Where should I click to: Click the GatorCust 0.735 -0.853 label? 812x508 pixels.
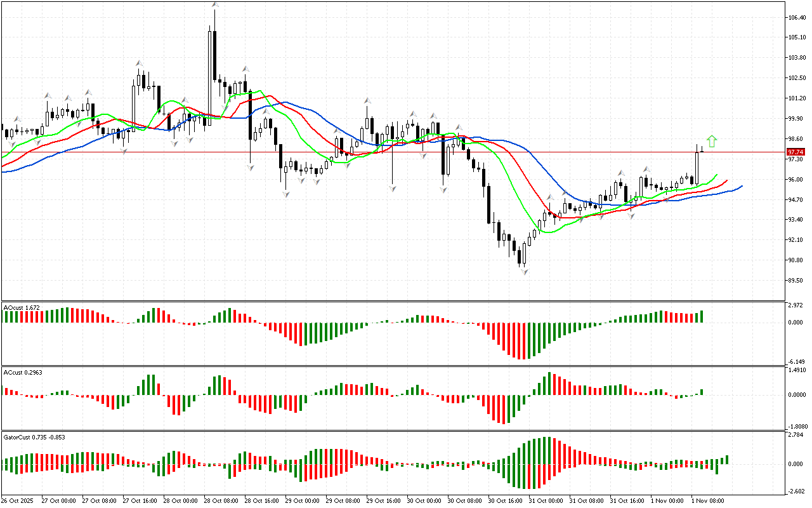(x=34, y=437)
